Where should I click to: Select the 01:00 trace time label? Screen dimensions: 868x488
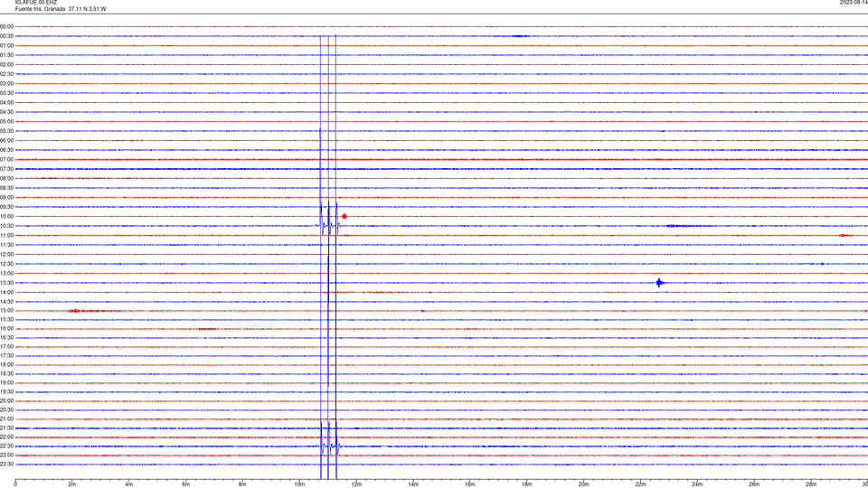coord(6,46)
